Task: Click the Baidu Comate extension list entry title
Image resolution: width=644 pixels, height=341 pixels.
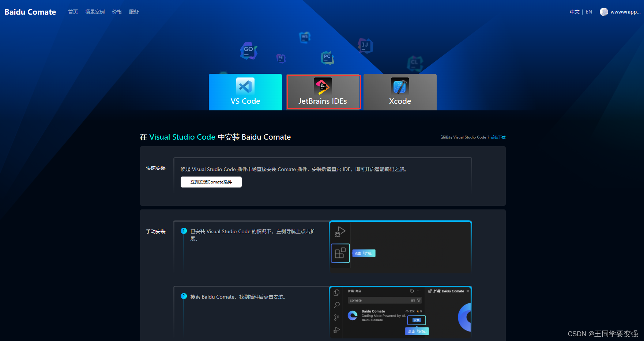Action: coord(373,311)
